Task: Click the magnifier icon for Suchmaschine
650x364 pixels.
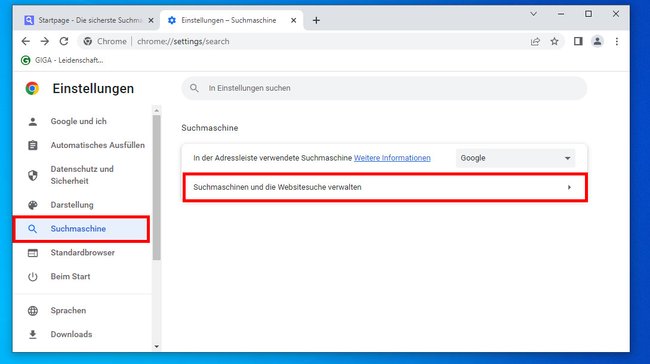Action: 32,229
